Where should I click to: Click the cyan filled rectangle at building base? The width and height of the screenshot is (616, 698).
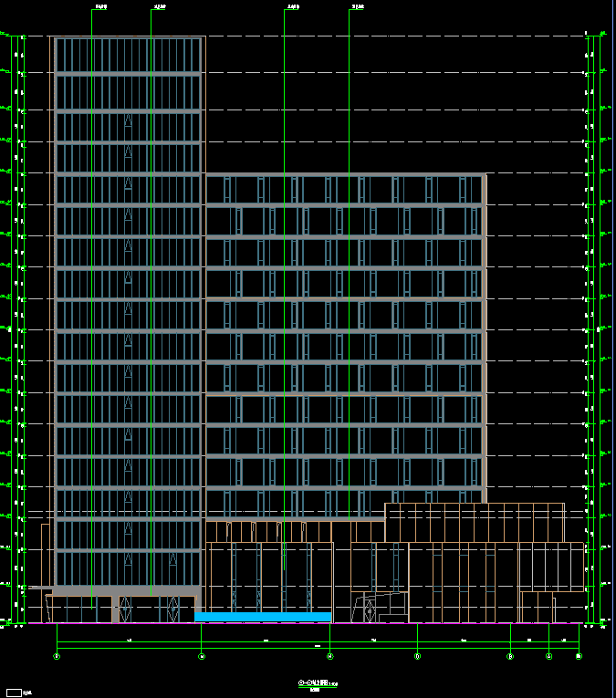tap(263, 618)
